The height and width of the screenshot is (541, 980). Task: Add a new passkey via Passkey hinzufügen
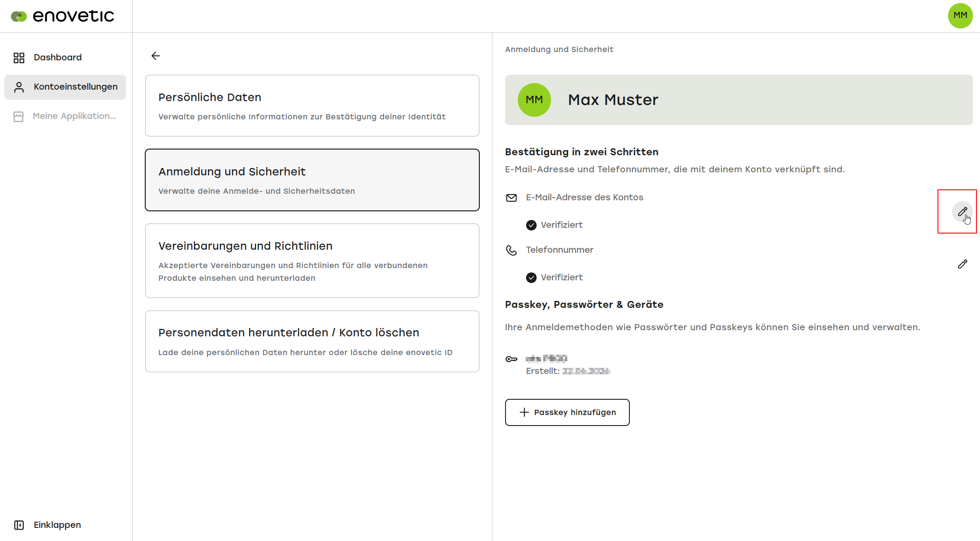[567, 412]
